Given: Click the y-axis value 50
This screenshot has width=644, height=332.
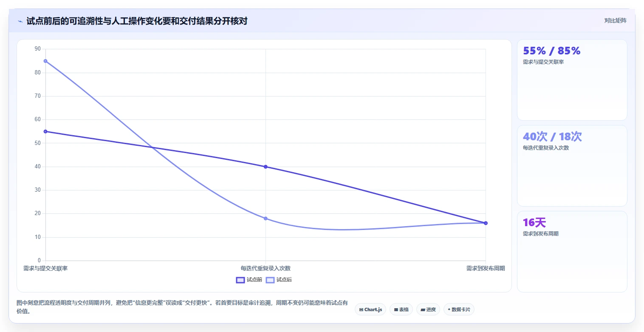Looking at the screenshot, I should [x=38, y=143].
